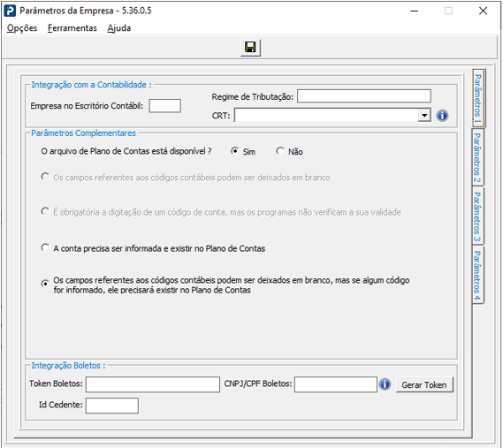The image size is (503, 448).
Task: Click the Empresa no Escritório Contábil field
Action: [164, 106]
